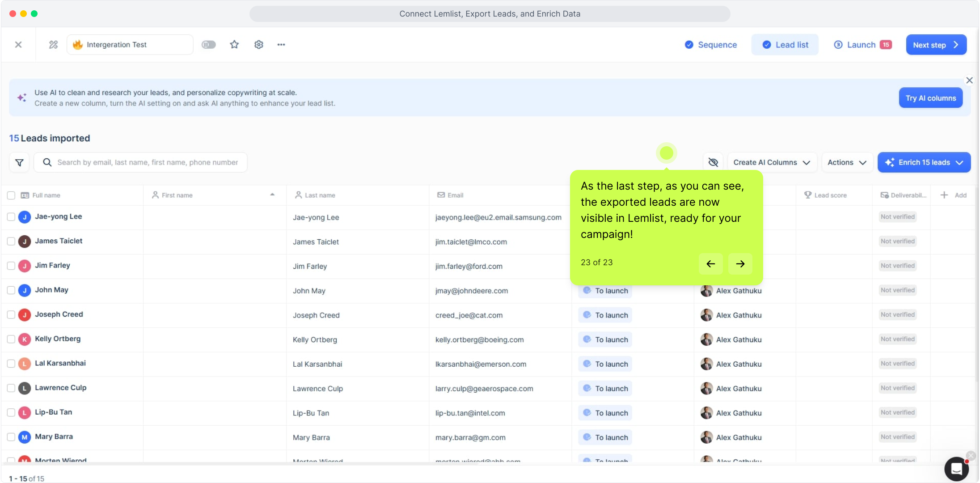
Task: Check the Lal Karsanbhai row checkbox
Action: (11, 364)
